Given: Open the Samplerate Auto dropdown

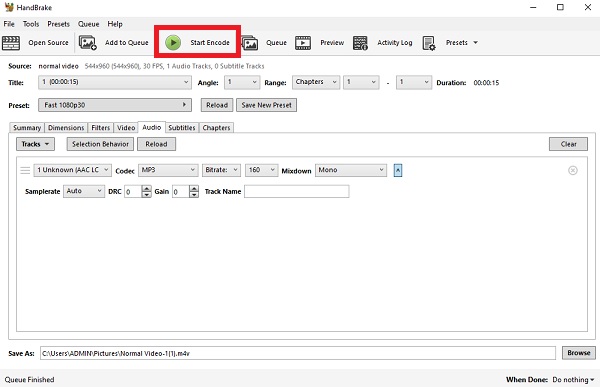Looking at the screenshot, I should (x=84, y=191).
